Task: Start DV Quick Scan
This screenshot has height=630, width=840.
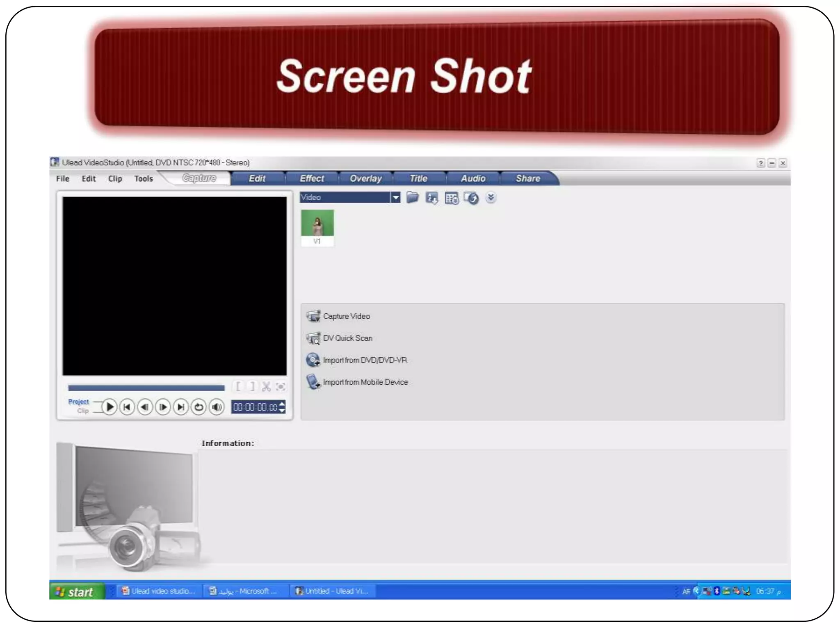Action: 347,338
